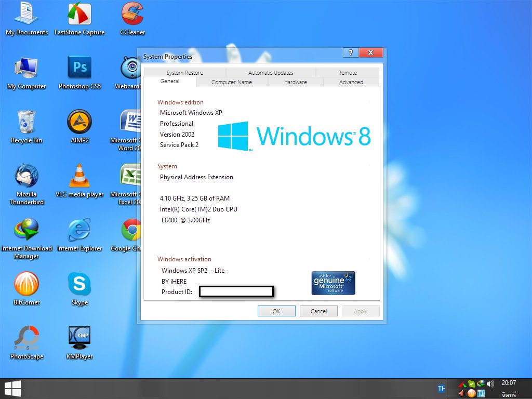This screenshot has height=399, width=532.
Task: Switch to Computer Name tab
Action: point(232,82)
